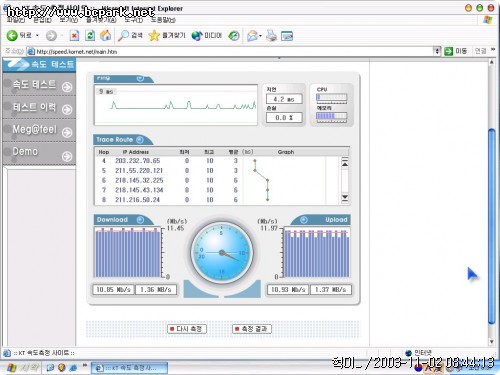The width and height of the screenshot is (500, 375).
Task: Expand the address bar URL dropdown
Action: [437, 51]
